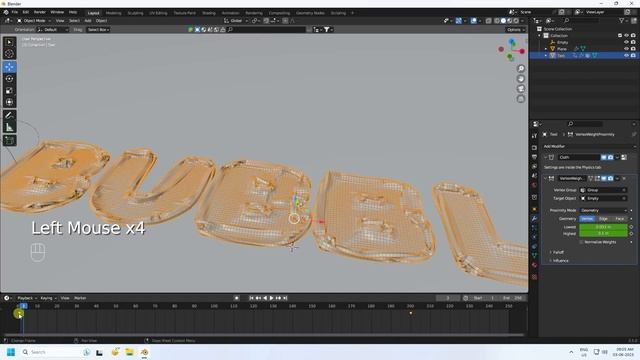640x360 pixels.
Task: Disable render camera for Empty object
Action: tap(633, 42)
